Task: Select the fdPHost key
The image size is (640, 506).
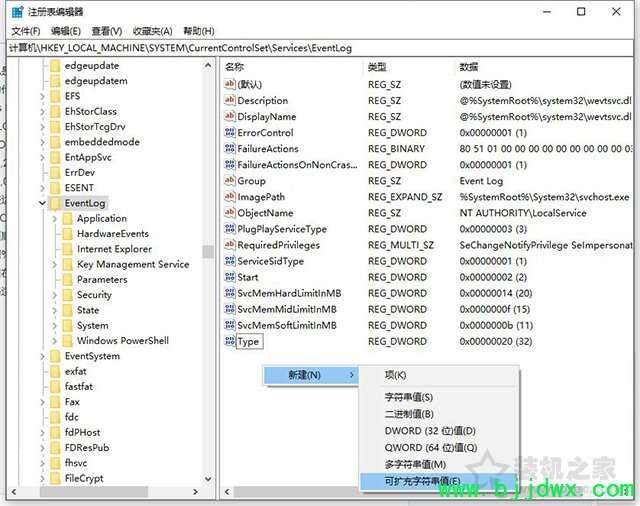Action: 82,432
